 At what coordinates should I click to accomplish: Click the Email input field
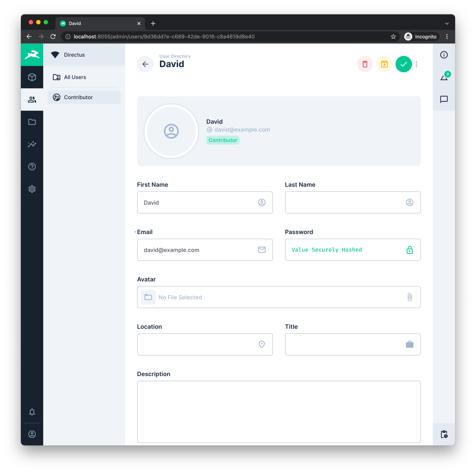click(x=205, y=250)
